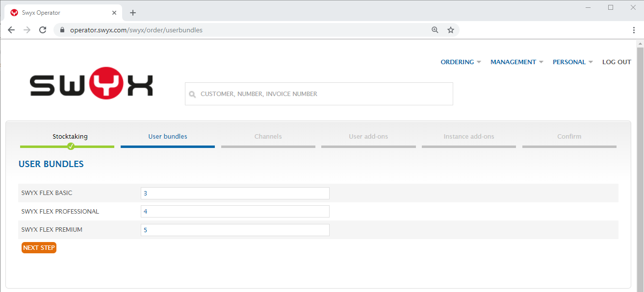The width and height of the screenshot is (644, 292).
Task: Open the zoom magnifier in the address bar
Action: click(435, 30)
